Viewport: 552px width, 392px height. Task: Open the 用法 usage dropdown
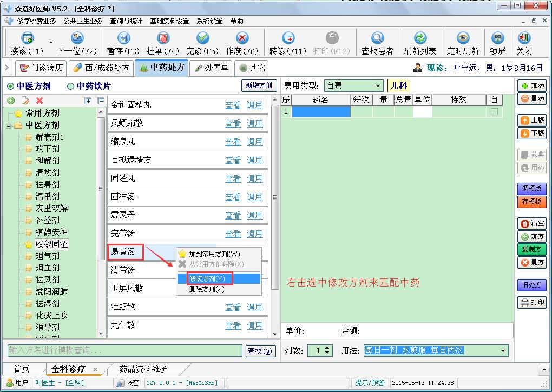point(503,350)
